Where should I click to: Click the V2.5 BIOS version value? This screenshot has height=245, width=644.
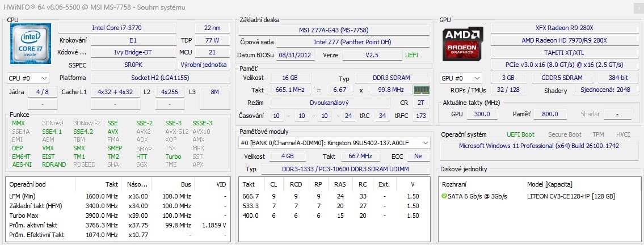372,55
